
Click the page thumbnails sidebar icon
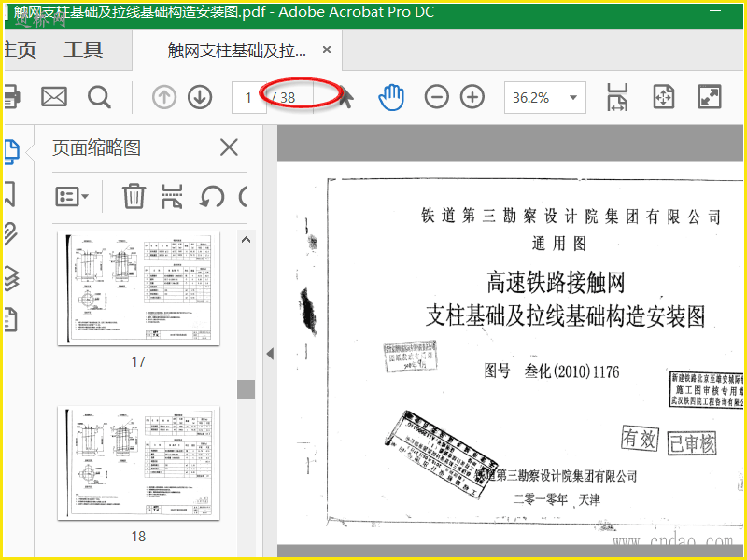coord(10,152)
